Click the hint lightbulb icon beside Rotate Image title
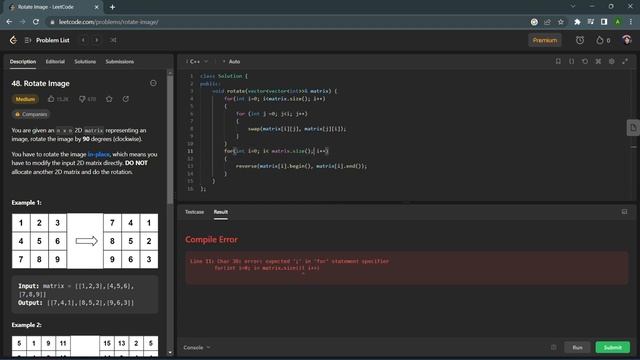640x360 pixels. click(x=153, y=83)
